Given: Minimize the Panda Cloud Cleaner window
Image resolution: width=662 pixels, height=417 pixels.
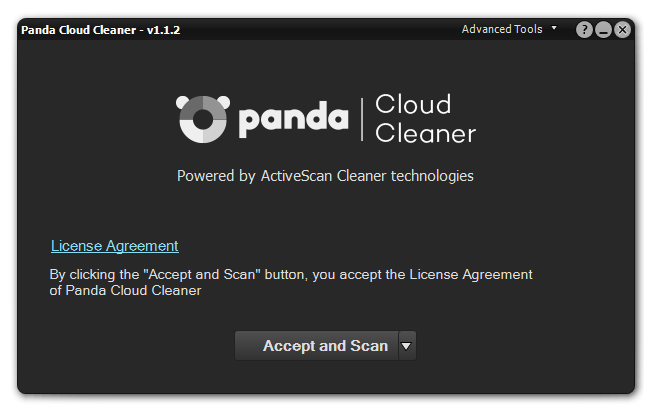Looking at the screenshot, I should (x=603, y=30).
